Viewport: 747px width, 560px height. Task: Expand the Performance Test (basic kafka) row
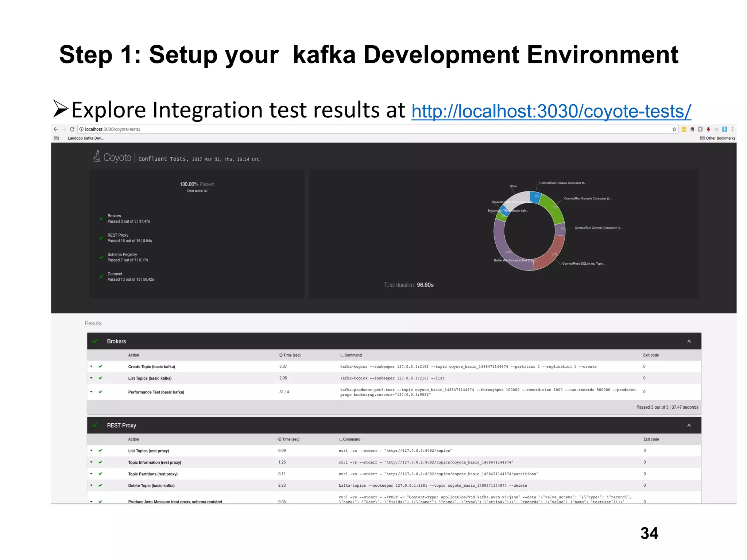[x=91, y=392]
